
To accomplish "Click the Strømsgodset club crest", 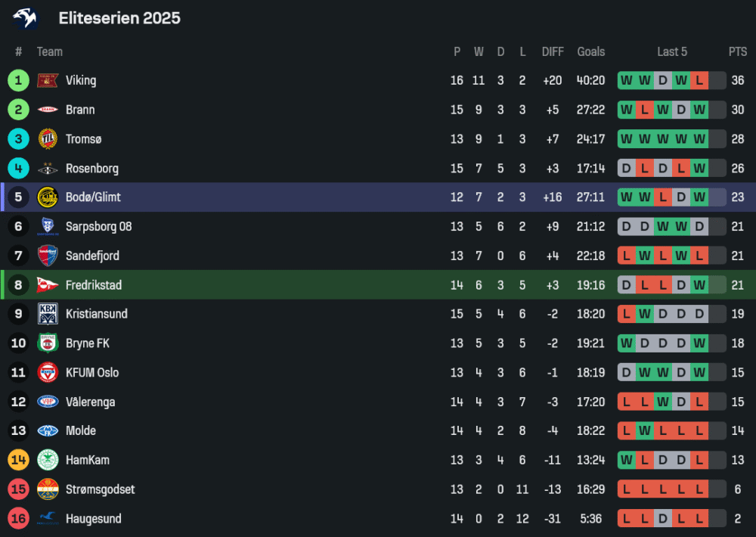I will click(x=48, y=489).
